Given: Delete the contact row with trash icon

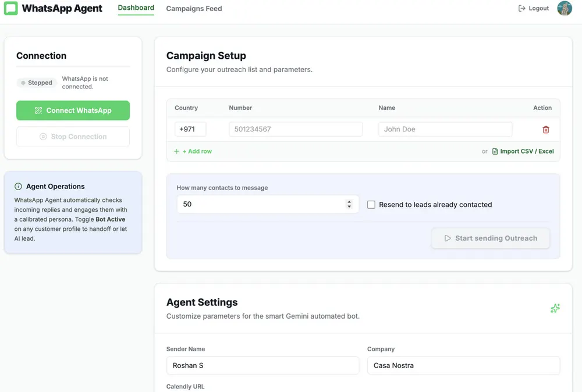Looking at the screenshot, I should click(546, 130).
